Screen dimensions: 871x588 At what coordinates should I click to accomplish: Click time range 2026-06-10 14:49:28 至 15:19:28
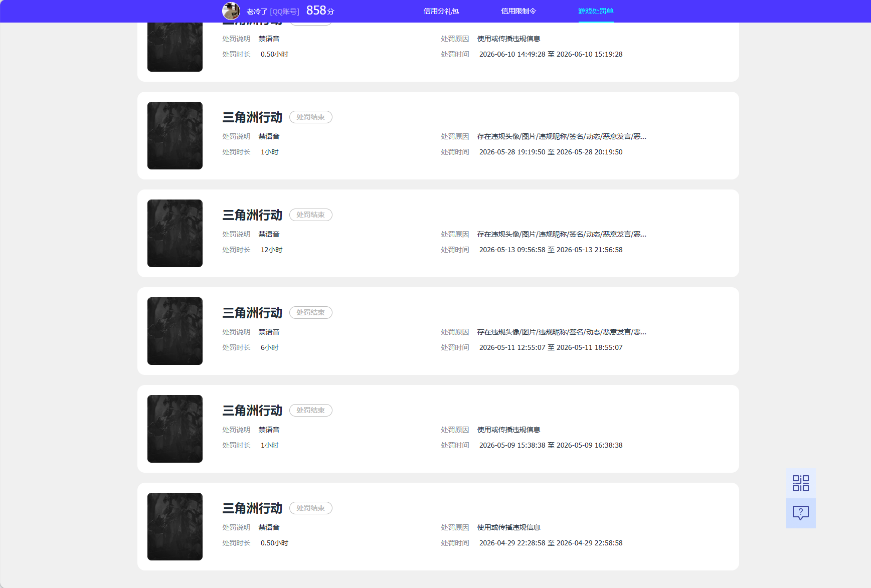point(551,54)
